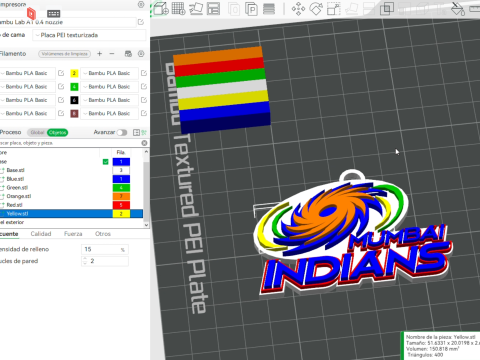Click edit icon left of yellow swatch 2

pos(61,73)
